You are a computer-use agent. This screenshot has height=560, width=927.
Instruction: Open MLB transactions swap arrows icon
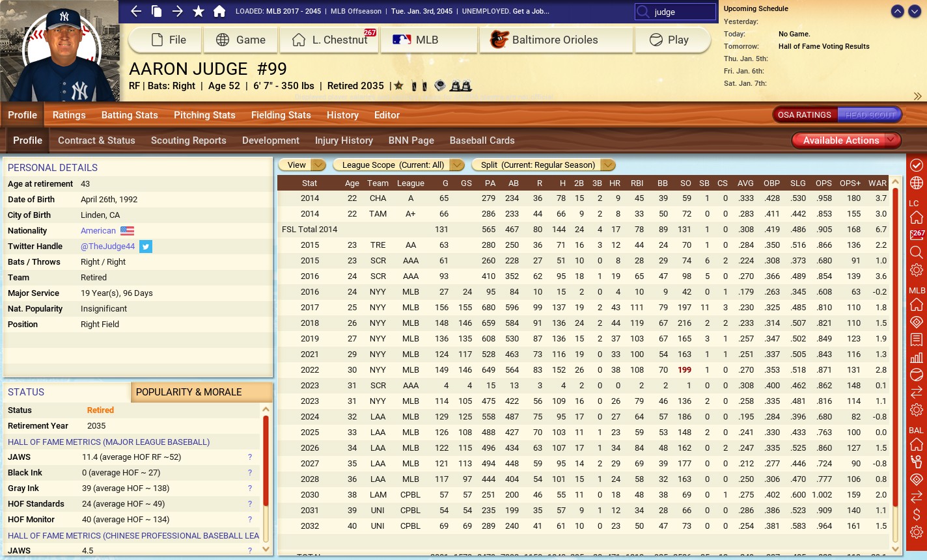[x=917, y=392]
